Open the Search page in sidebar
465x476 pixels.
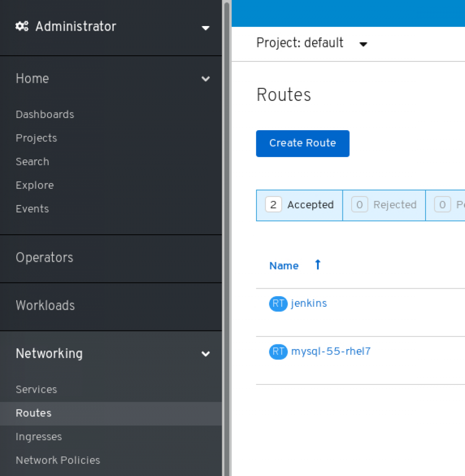coord(33,162)
